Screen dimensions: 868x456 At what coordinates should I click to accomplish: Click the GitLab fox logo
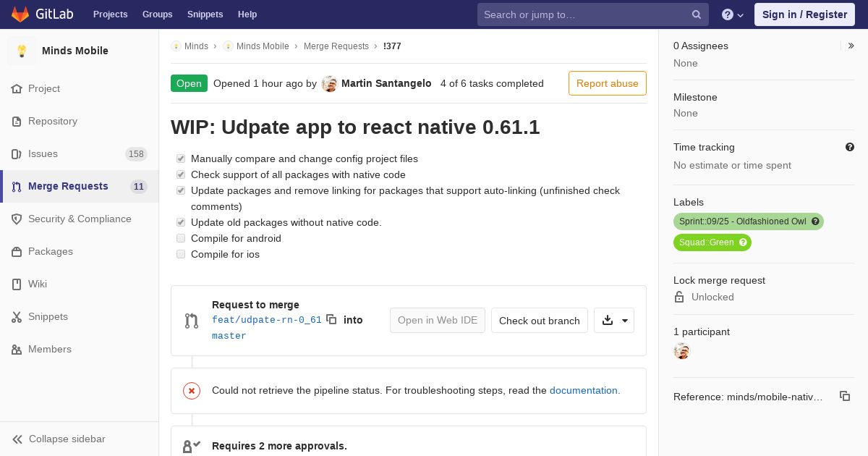point(20,14)
